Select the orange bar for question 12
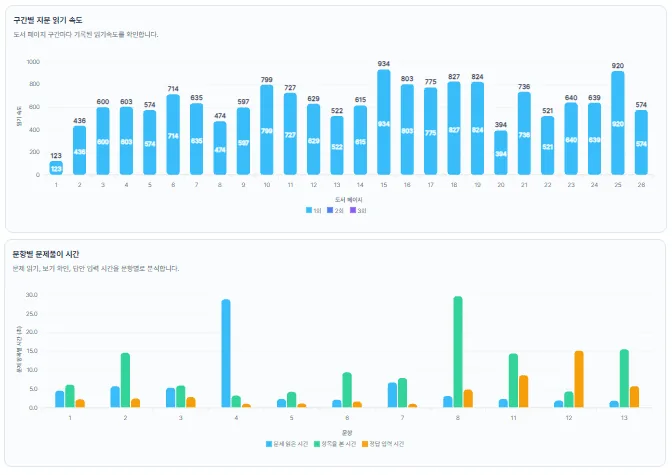 click(x=579, y=379)
